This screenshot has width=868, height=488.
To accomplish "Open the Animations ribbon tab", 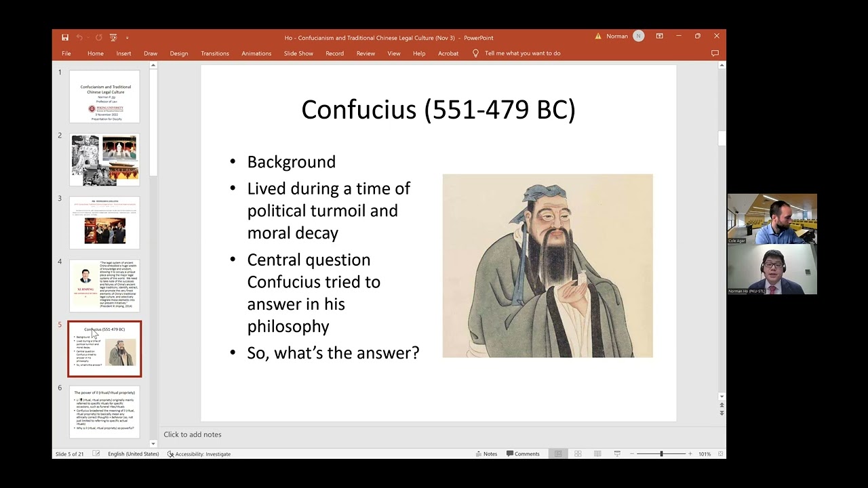I will tap(256, 54).
